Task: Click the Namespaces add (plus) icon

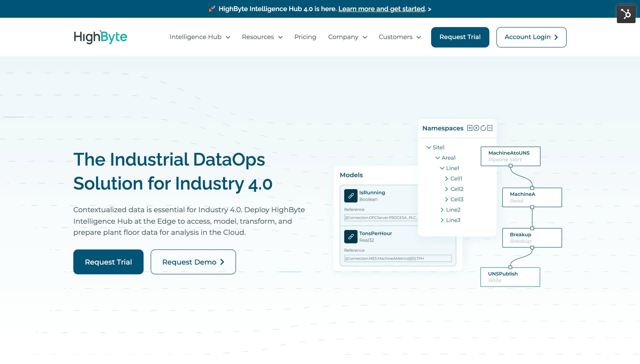Action: (470, 128)
